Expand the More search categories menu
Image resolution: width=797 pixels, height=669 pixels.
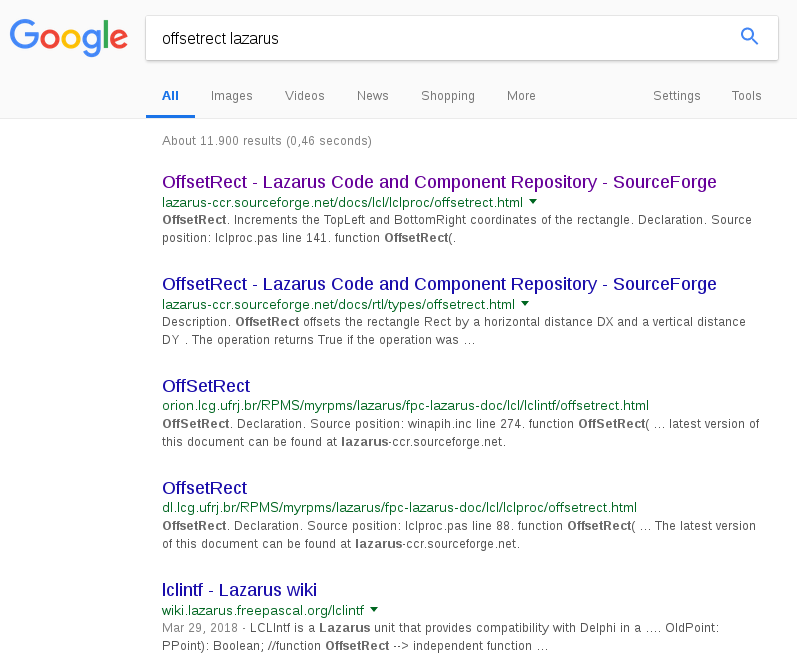[521, 96]
